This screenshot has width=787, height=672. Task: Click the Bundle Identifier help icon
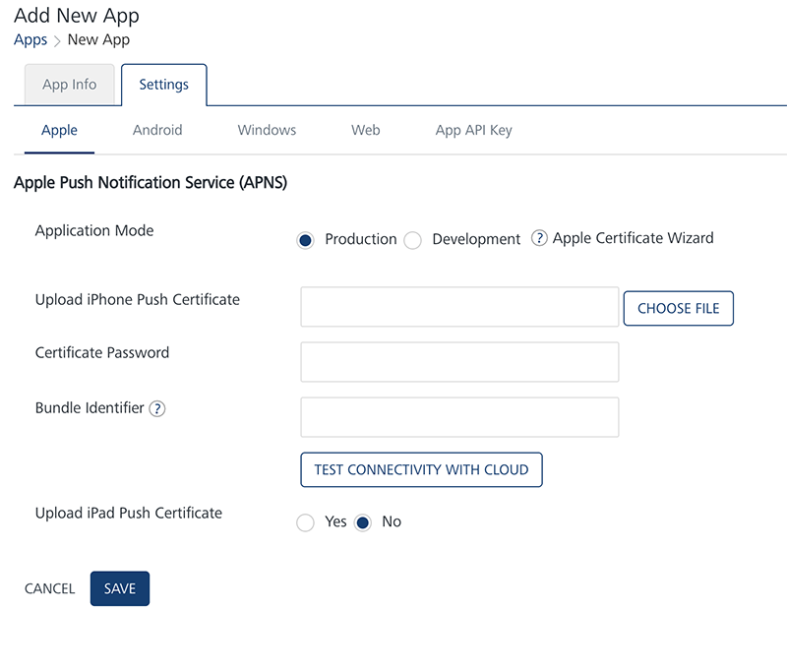coord(156,408)
